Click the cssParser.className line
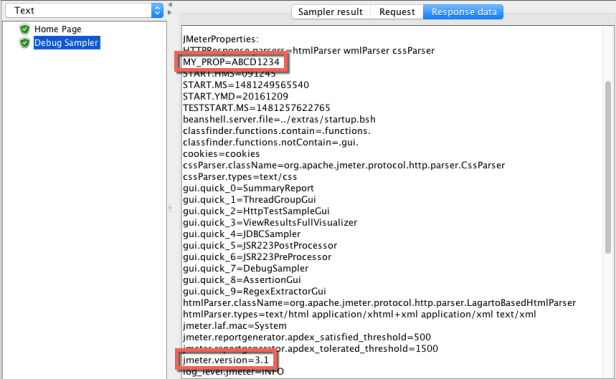The height and width of the screenshot is (379, 616). click(x=344, y=165)
